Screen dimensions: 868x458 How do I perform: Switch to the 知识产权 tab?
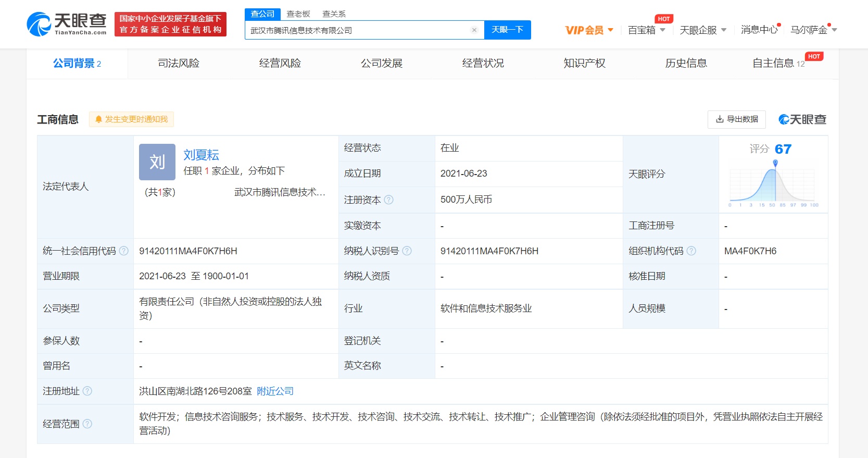584,64
